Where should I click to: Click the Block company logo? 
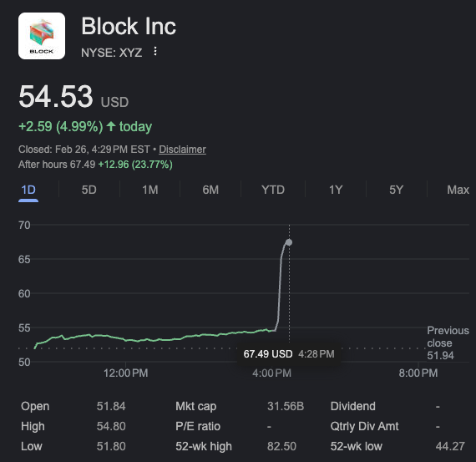(x=42, y=36)
